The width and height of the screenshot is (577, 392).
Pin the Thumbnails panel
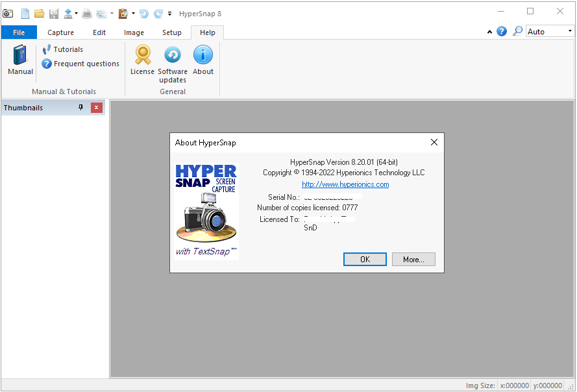[x=80, y=108]
